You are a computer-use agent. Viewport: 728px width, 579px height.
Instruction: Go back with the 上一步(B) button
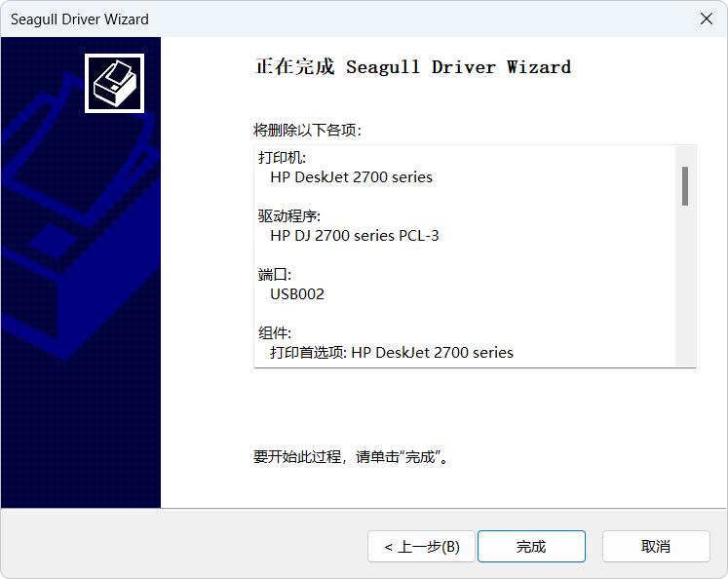pyautogui.click(x=421, y=547)
